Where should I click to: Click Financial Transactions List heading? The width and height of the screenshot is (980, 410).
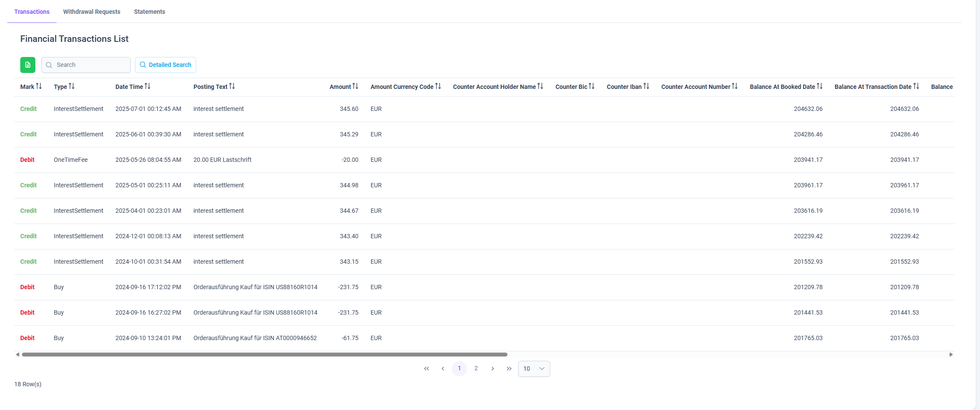[74, 39]
